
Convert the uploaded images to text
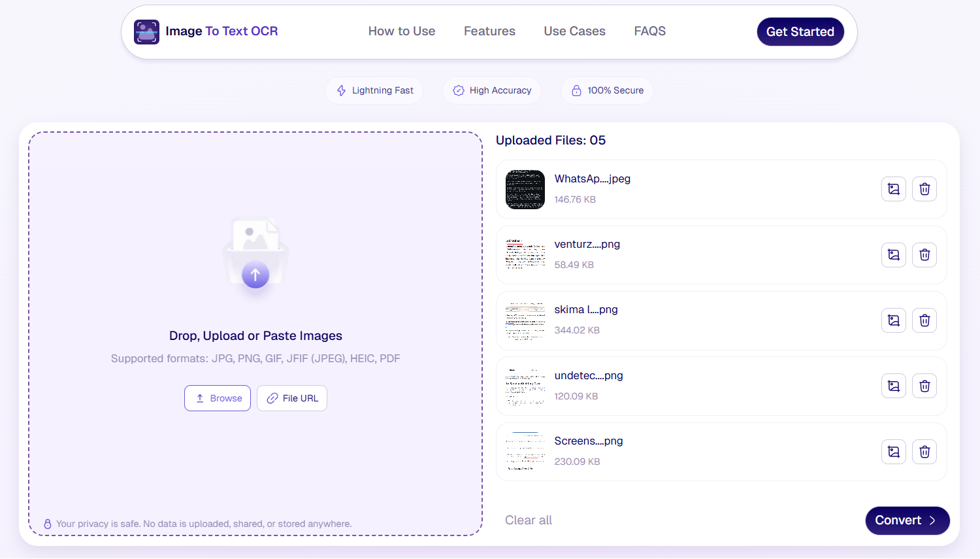(x=907, y=520)
